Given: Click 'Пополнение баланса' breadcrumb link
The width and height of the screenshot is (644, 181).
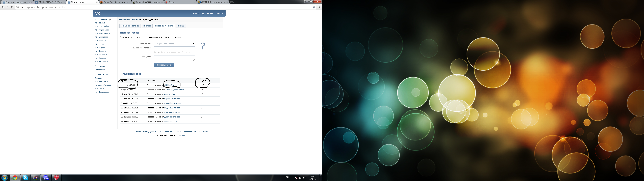Looking at the screenshot, I should (129, 19).
